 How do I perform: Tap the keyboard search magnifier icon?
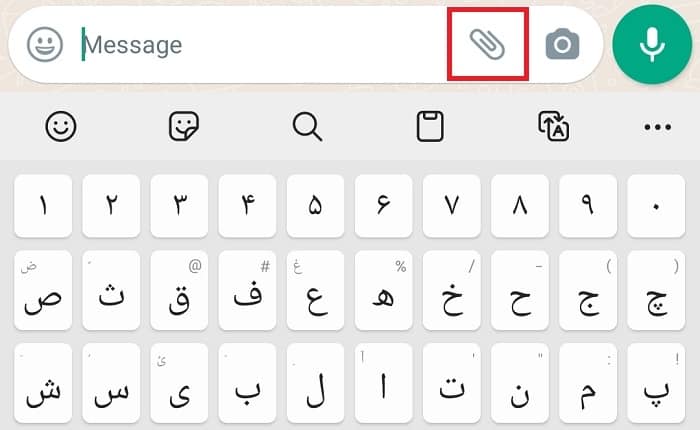pos(307,126)
